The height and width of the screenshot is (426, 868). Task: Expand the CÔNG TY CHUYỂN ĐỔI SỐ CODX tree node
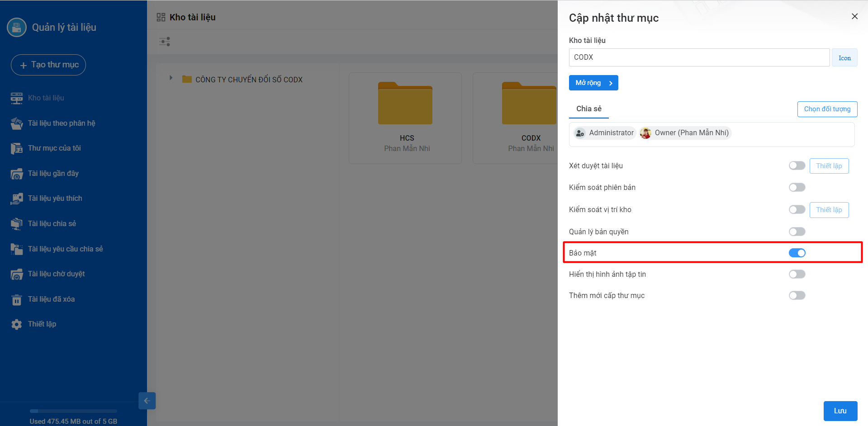(x=171, y=78)
